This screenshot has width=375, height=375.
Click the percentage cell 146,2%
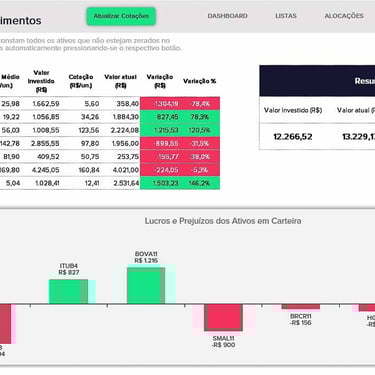click(200, 183)
